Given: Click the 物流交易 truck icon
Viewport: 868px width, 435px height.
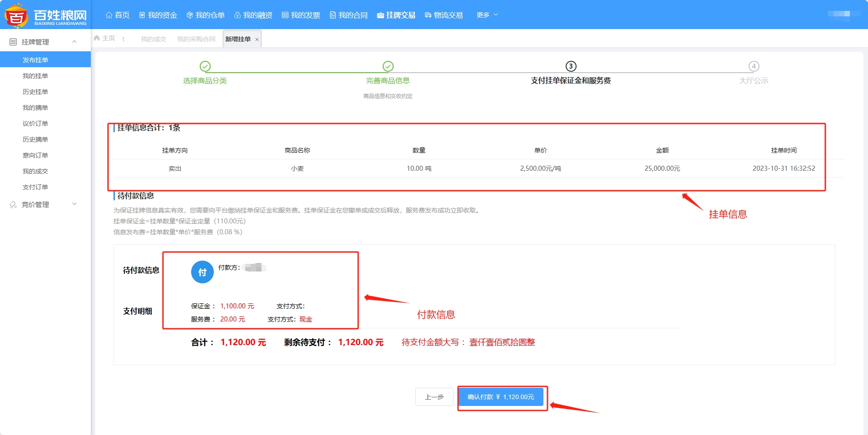Looking at the screenshot, I should (x=428, y=15).
